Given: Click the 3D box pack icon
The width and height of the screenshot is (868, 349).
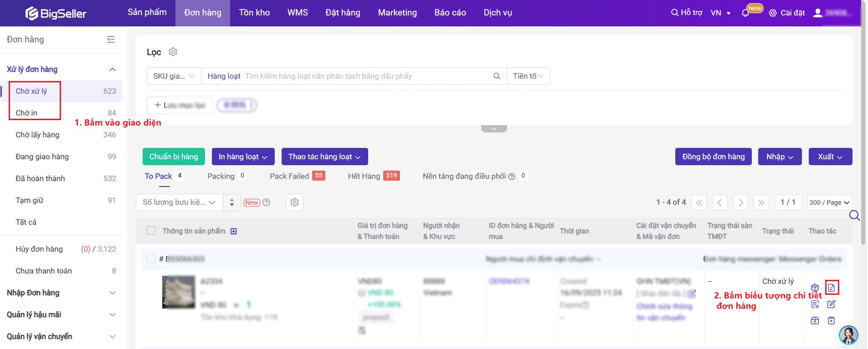Looking at the screenshot, I should tap(815, 288).
